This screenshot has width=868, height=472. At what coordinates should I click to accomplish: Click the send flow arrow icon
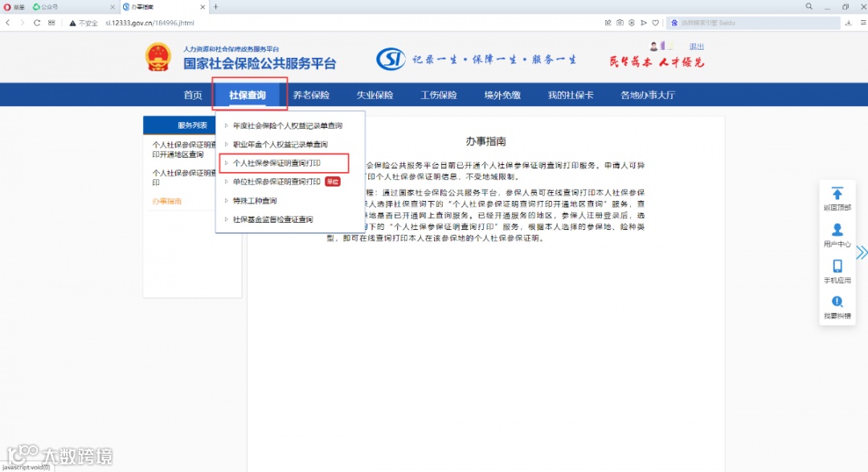(x=643, y=23)
